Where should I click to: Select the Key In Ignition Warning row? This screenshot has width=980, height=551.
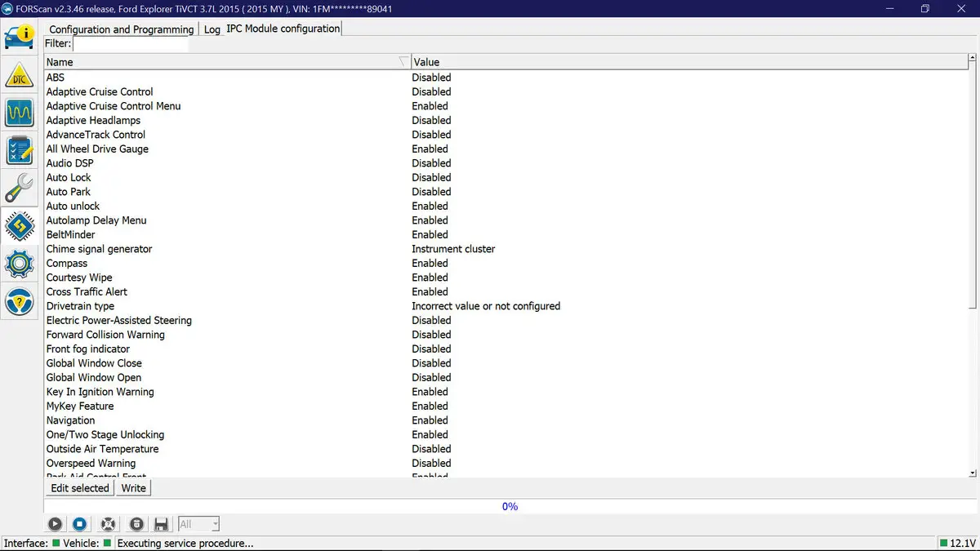(x=506, y=392)
